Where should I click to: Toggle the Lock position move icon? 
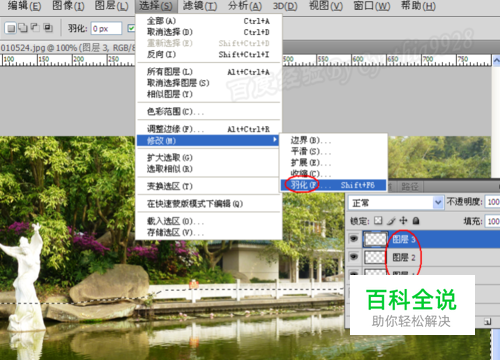tap(403, 221)
